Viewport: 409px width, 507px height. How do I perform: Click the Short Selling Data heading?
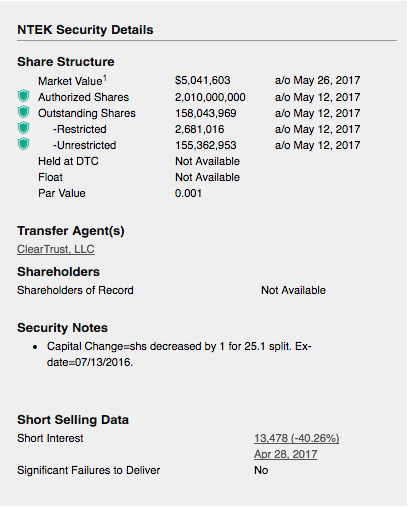(73, 420)
